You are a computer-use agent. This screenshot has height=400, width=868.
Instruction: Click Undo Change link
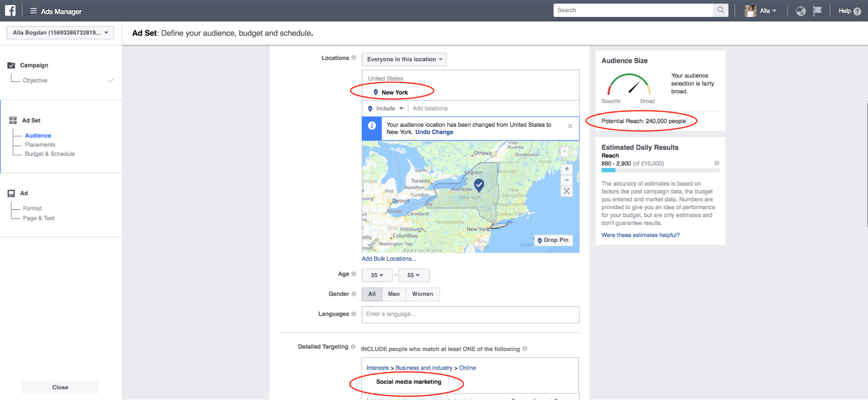pos(434,132)
